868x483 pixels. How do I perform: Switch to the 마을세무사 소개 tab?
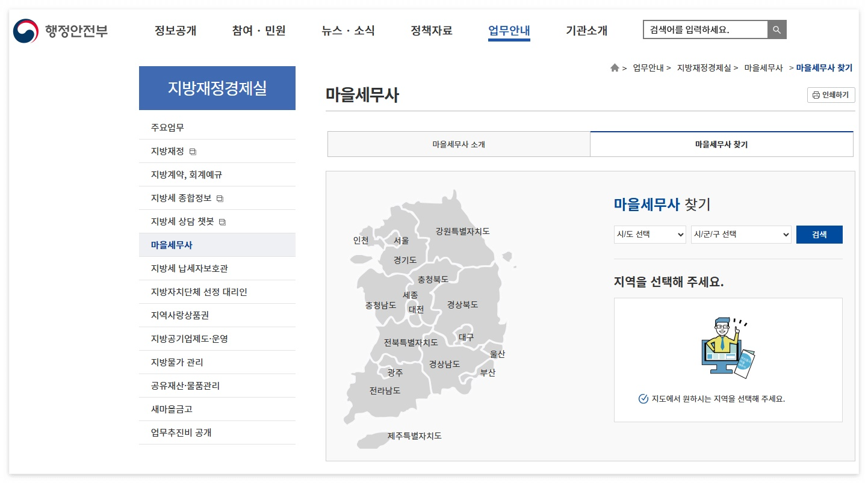(x=459, y=144)
